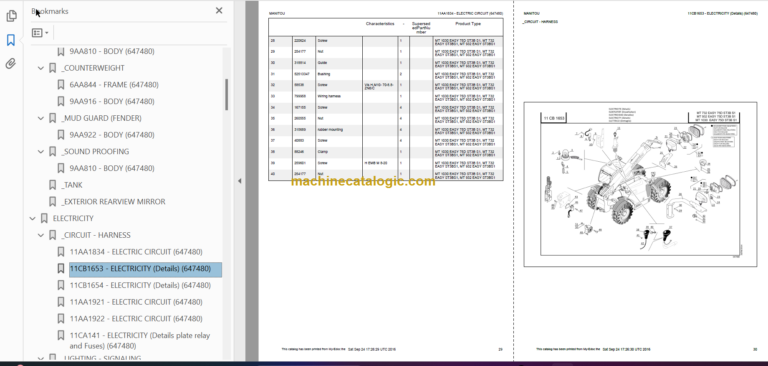Collapse the _CIRCUIT - HARNESS group
Viewport: 768px width, 366px height.
41,235
